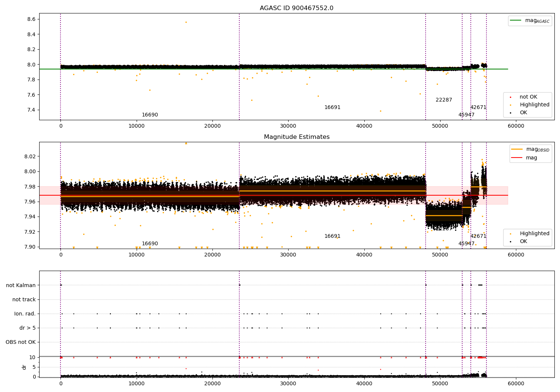Click the 60000 x-tick under the AGASC plot
Image resolution: width=560 pixels, height=392 pixels.
click(x=516, y=126)
